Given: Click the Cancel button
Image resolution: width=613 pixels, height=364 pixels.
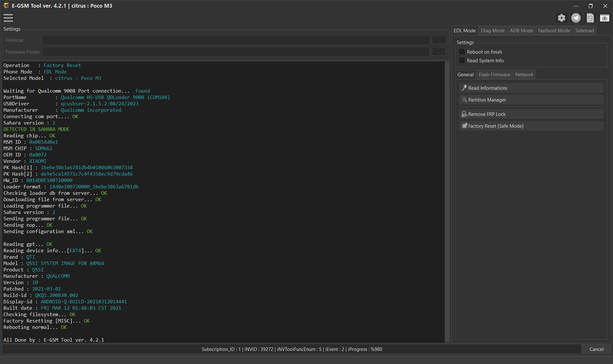Looking at the screenshot, I should [596, 349].
